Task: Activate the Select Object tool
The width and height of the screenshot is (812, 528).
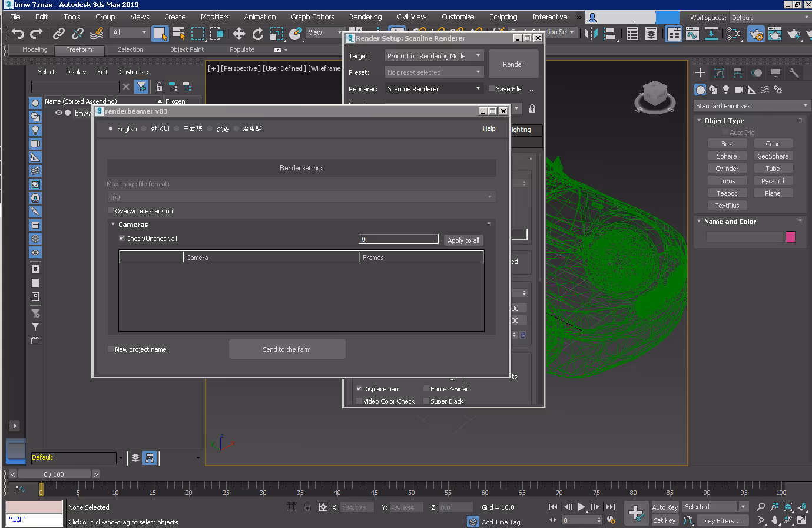Action: click(x=160, y=34)
